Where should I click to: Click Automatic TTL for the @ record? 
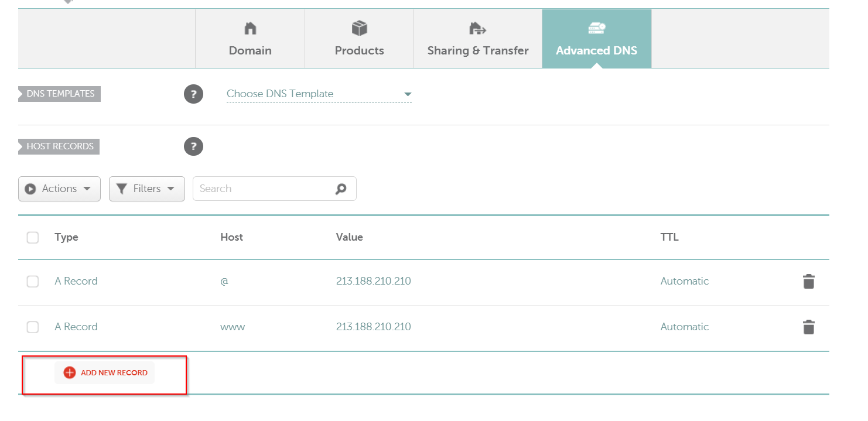point(684,282)
